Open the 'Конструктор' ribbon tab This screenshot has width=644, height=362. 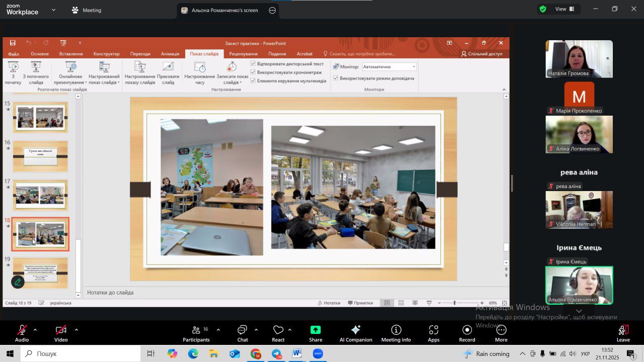[x=106, y=54]
